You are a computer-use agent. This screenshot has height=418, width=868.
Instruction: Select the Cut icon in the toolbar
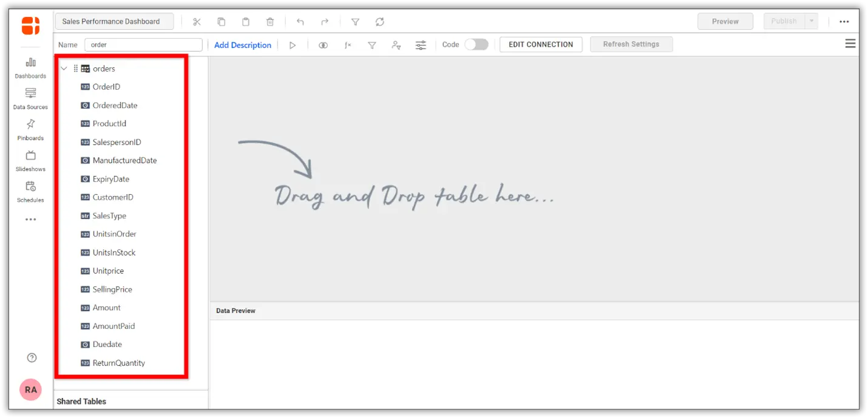(197, 21)
